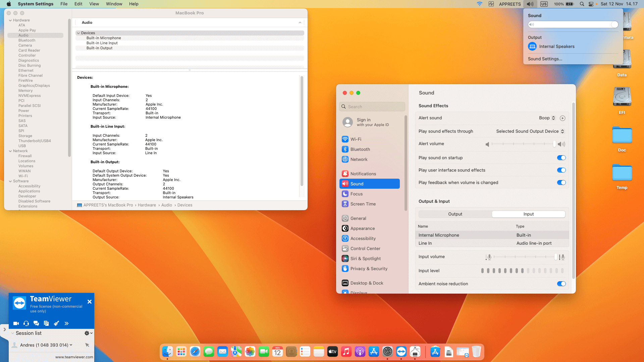Collapse the Audio section header chevron
644x362 pixels.
point(300,23)
